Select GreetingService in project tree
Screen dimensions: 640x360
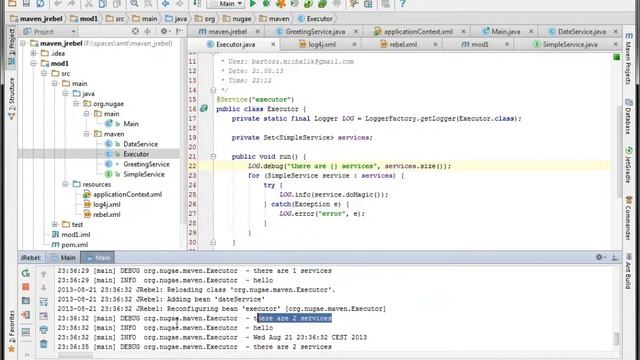tap(146, 164)
